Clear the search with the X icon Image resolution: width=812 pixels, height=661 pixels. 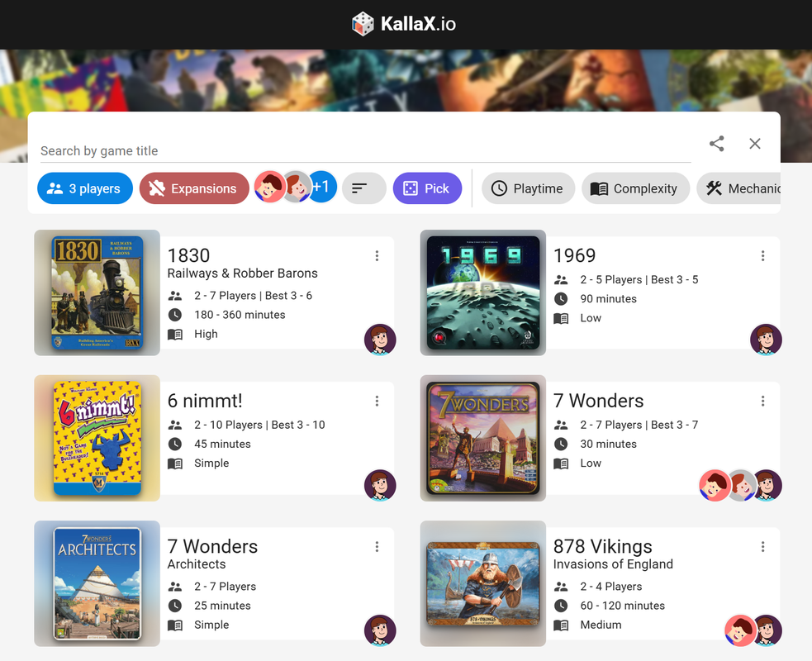click(x=754, y=144)
